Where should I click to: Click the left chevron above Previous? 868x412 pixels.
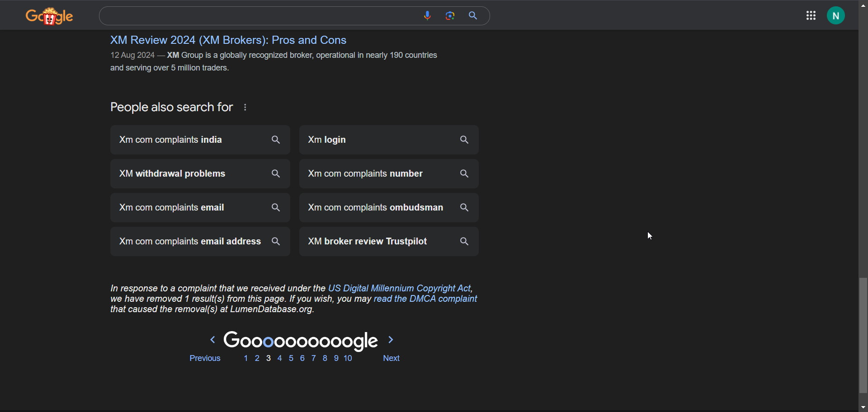[212, 340]
